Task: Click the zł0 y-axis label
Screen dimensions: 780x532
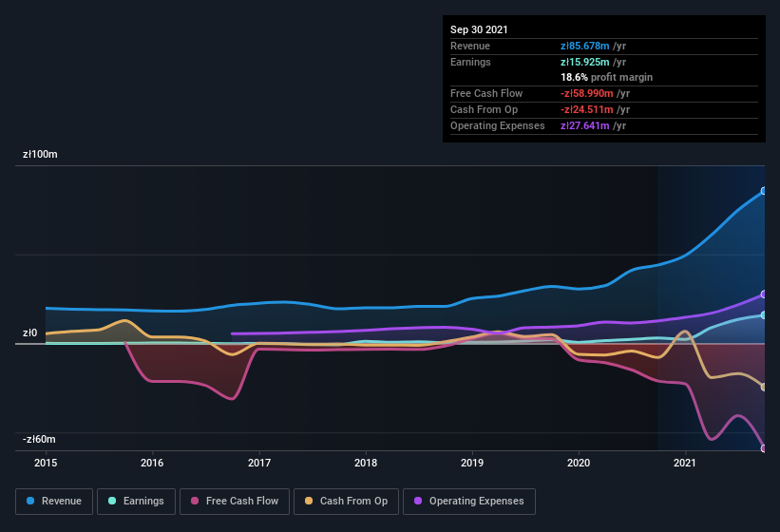Action: coord(29,332)
